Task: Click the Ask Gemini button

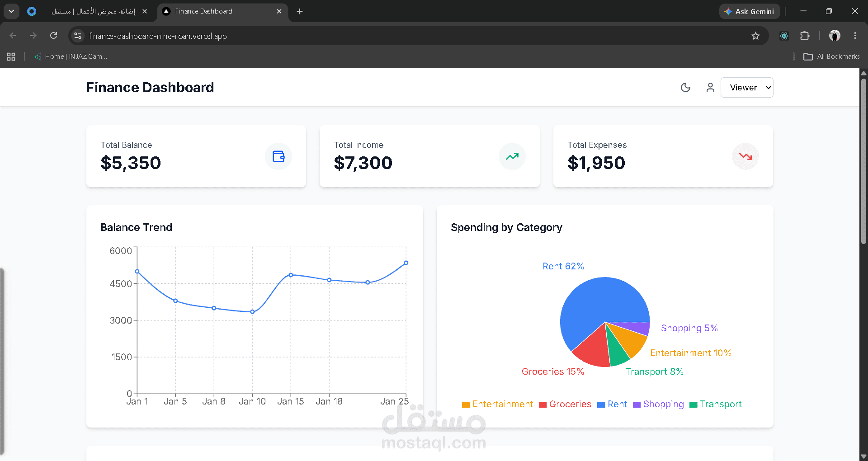Action: point(749,11)
